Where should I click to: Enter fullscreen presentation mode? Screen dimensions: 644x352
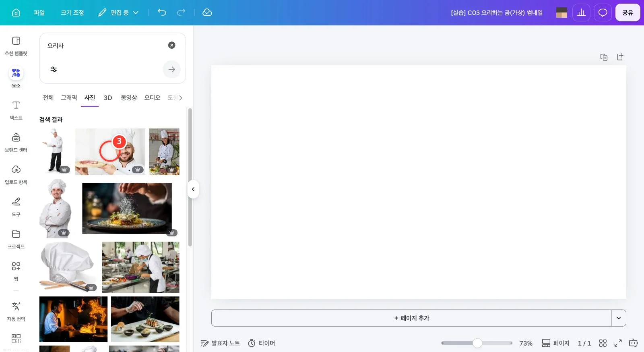pyautogui.click(x=618, y=343)
